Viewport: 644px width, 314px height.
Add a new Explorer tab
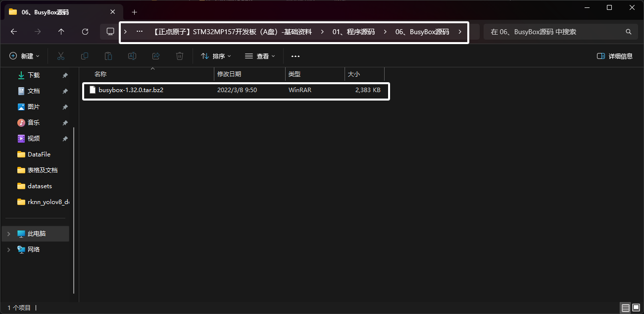134,12
